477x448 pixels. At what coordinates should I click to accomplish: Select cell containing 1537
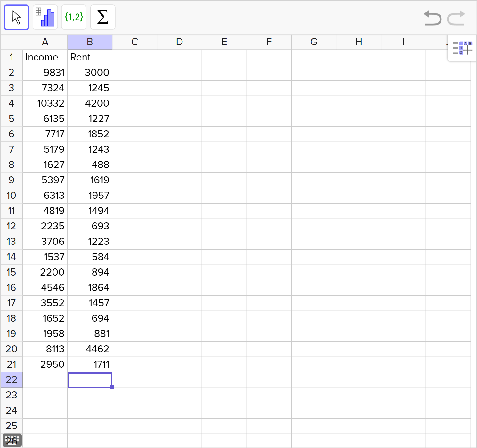pyautogui.click(x=45, y=257)
